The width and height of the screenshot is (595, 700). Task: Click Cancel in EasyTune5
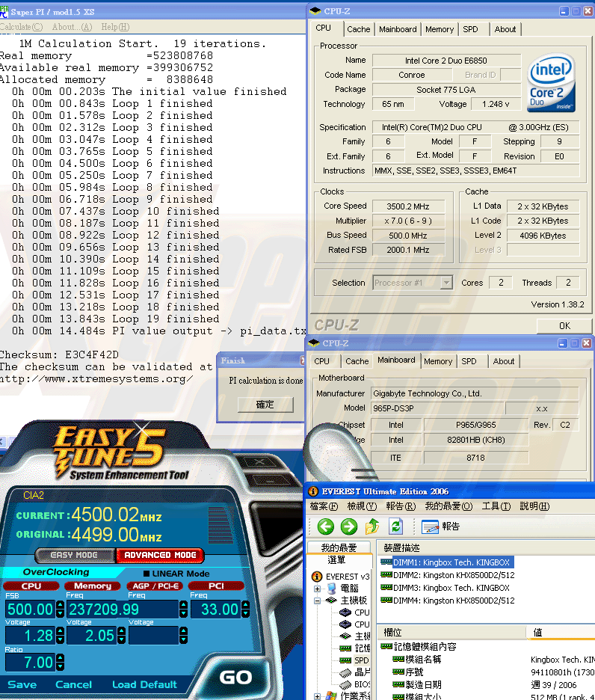tap(74, 685)
